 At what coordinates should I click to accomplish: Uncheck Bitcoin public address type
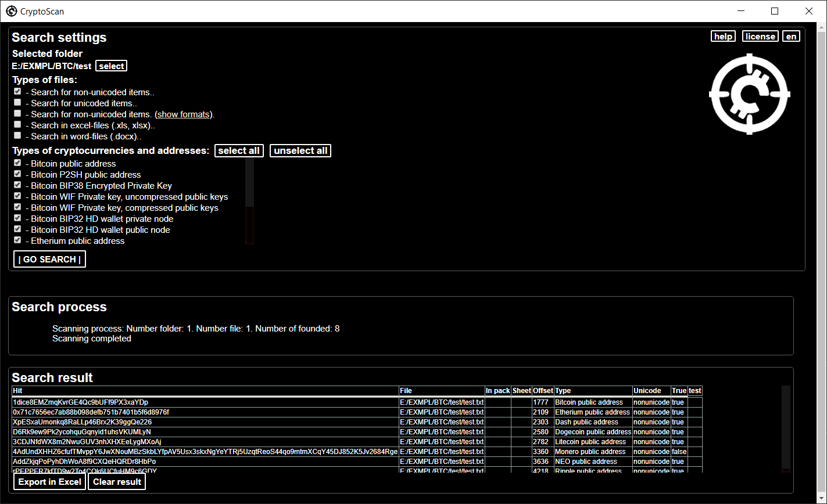click(x=17, y=162)
